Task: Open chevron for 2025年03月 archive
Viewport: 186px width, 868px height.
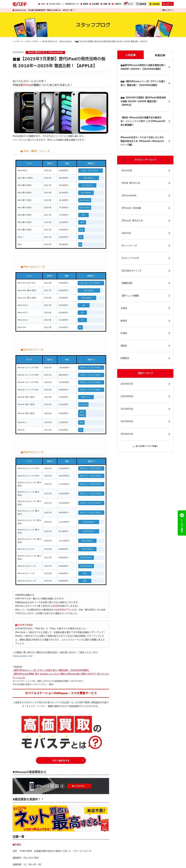Action: point(169,434)
